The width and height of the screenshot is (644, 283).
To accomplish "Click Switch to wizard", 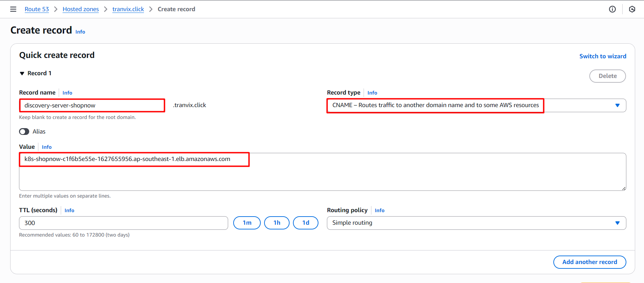I will (x=603, y=56).
